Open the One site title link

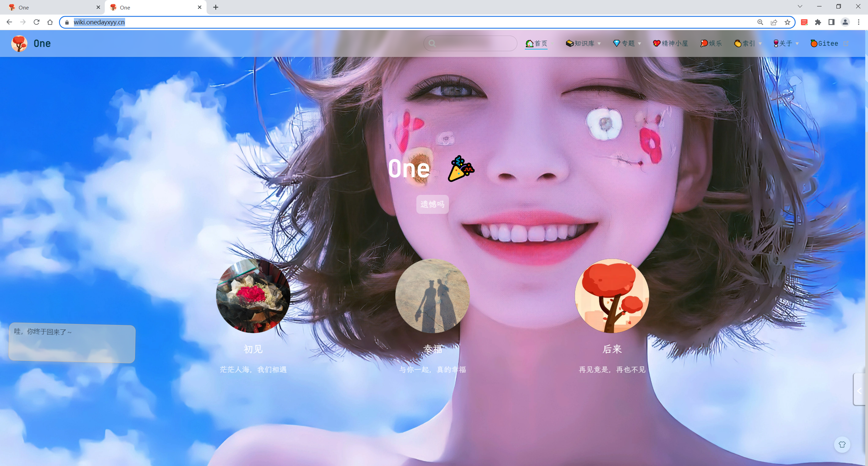42,43
